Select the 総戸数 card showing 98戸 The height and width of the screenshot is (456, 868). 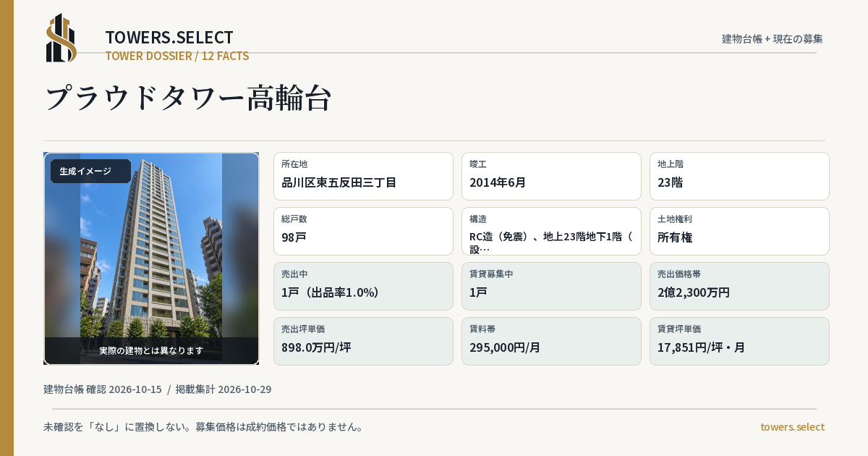(363, 231)
